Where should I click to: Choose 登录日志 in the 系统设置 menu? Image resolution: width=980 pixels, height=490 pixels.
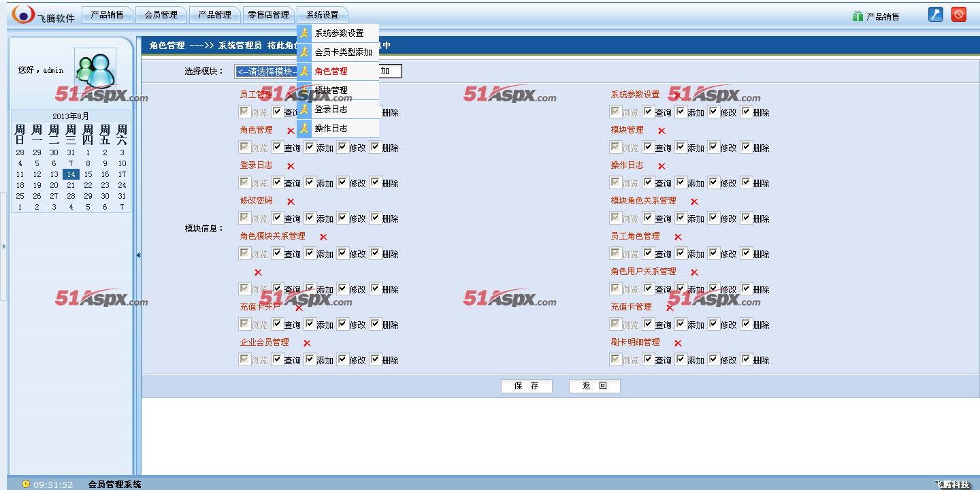[338, 109]
